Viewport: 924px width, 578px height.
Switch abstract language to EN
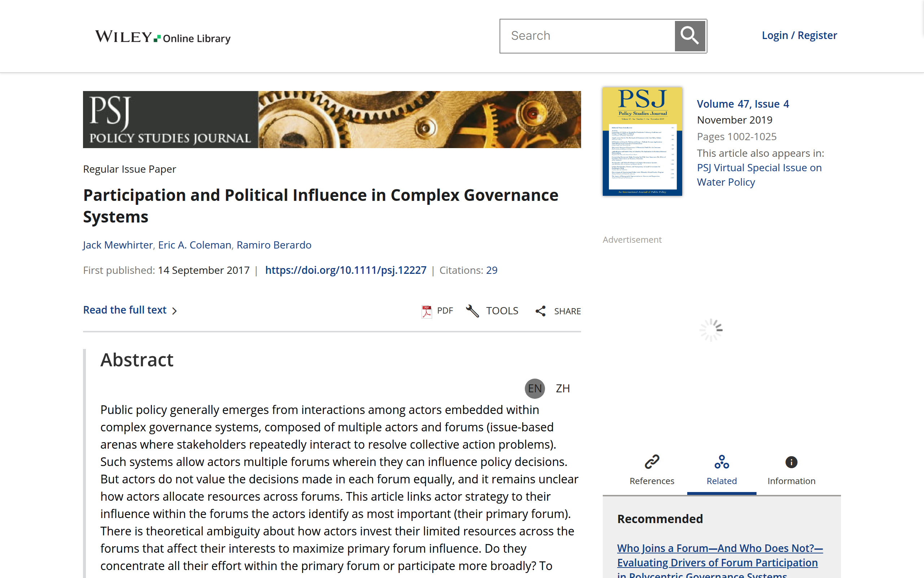[535, 388]
